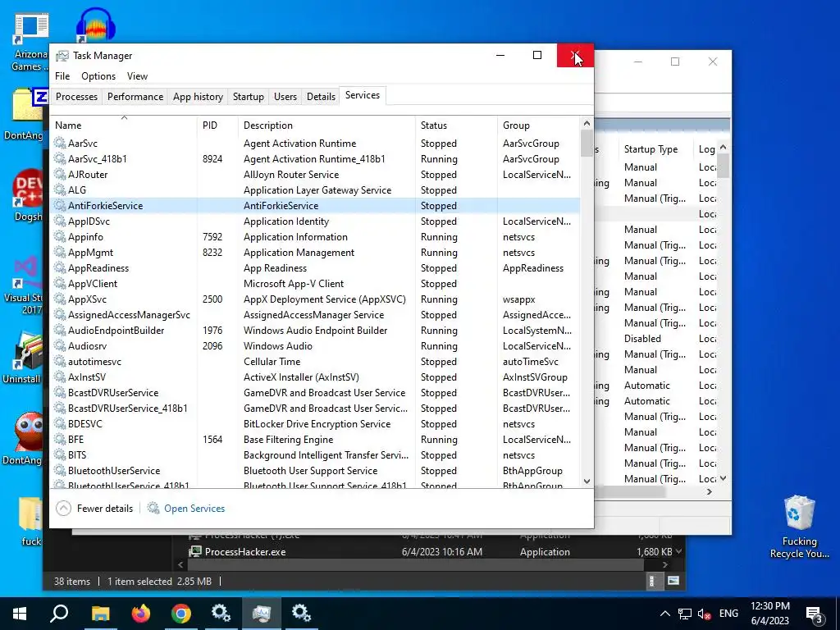Switch to the App history tab
Screen dimensions: 840x630
coord(198,97)
